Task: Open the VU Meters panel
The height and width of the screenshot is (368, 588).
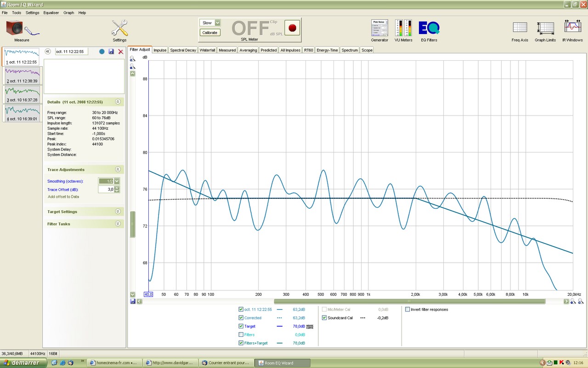Action: [x=404, y=28]
